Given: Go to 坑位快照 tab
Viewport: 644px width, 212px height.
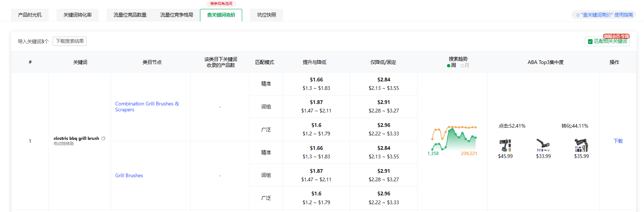Looking at the screenshot, I should tap(266, 15).
